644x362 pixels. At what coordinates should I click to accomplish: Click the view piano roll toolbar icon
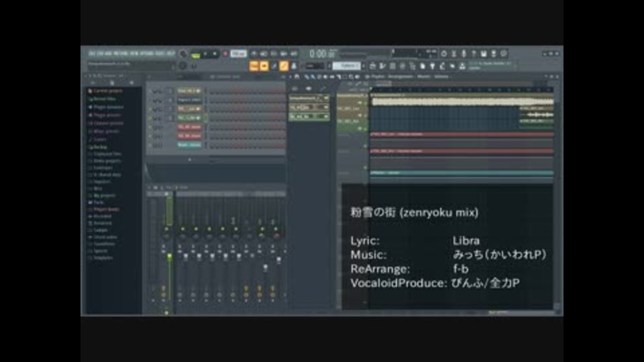[382, 66]
